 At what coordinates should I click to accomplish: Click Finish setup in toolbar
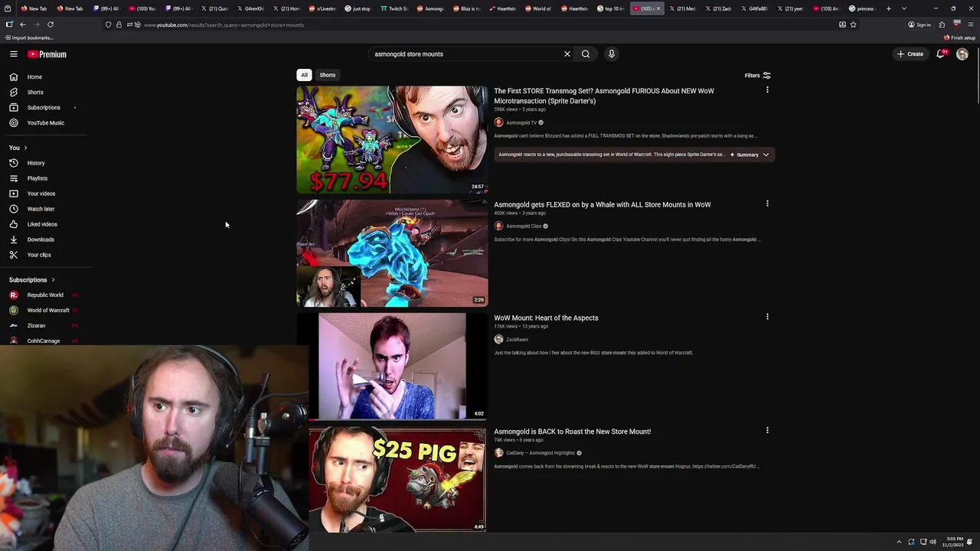[959, 37]
